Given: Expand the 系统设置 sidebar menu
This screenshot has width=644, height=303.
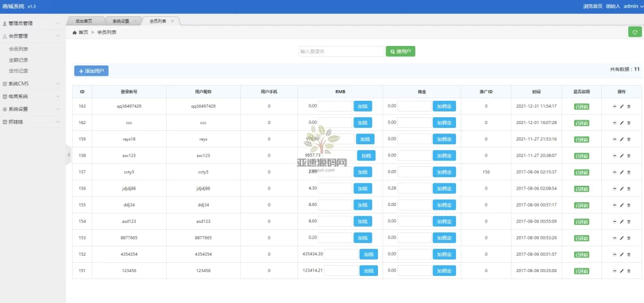Looking at the screenshot, I should (x=33, y=109).
